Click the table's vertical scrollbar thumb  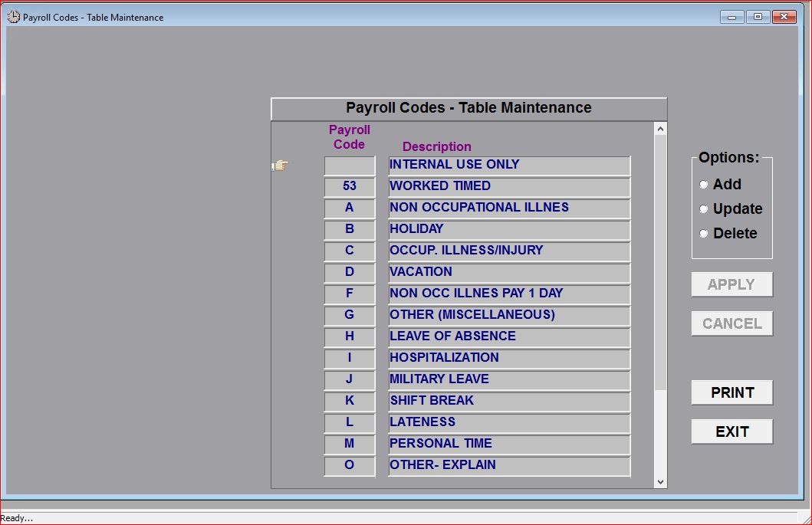click(660, 262)
